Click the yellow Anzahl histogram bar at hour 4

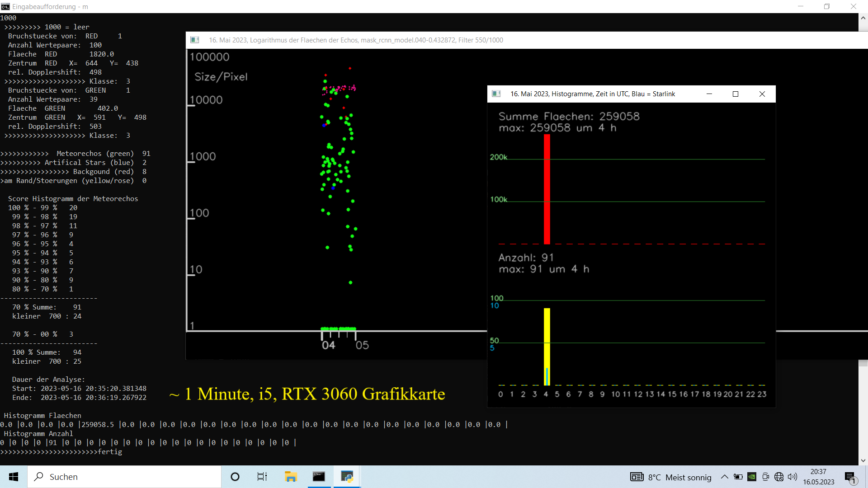tap(547, 347)
